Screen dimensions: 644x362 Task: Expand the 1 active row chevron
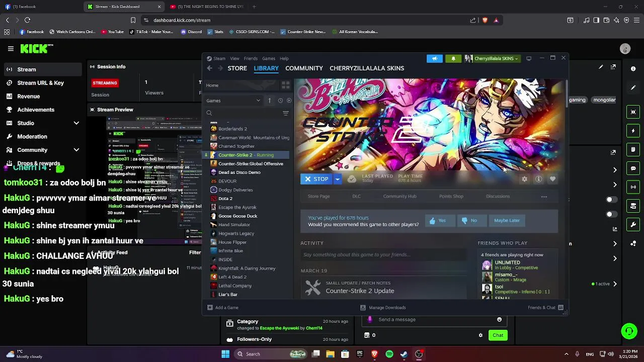(x=615, y=284)
